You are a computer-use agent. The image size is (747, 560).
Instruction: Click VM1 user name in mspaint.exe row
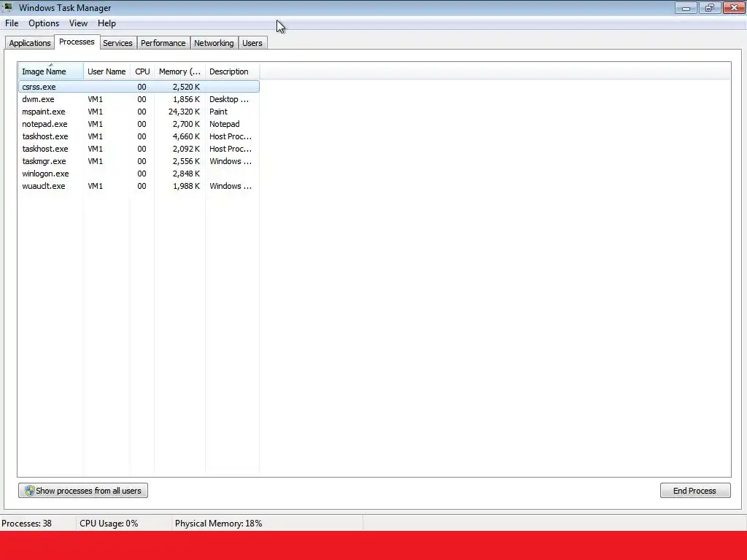tap(96, 112)
